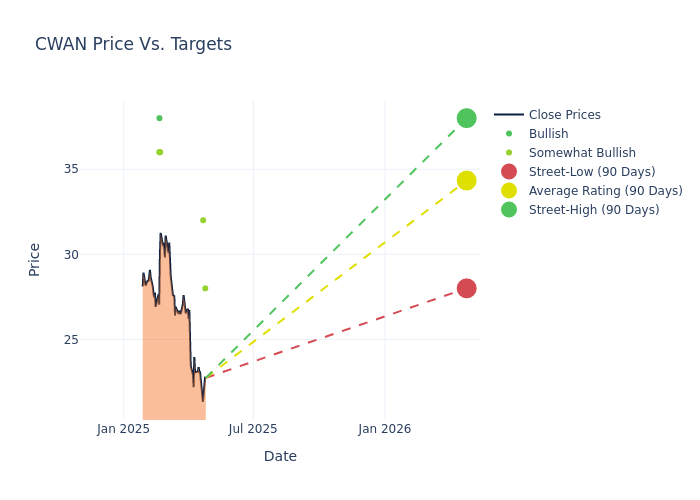Click the red Street-Low target marker
This screenshot has width=700, height=500.
pos(466,288)
